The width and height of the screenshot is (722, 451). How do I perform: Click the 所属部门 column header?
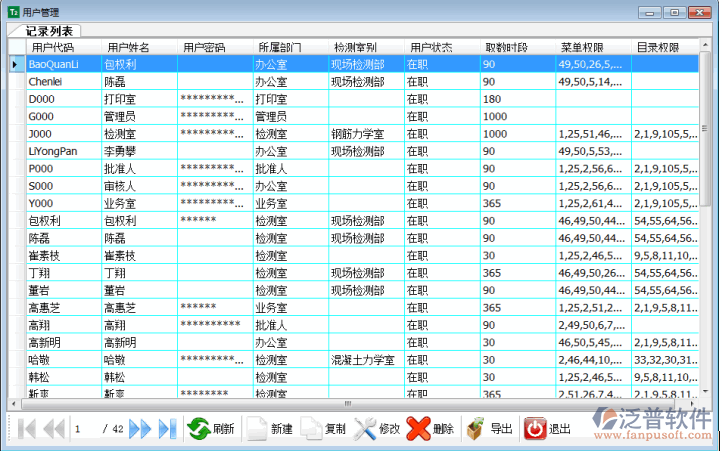pos(291,47)
